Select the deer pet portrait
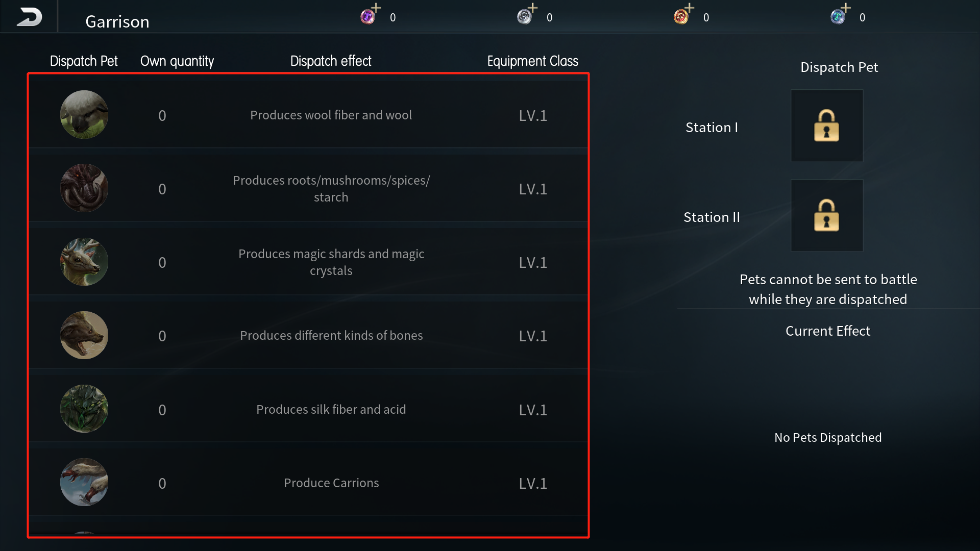Image resolution: width=980 pixels, height=551 pixels. pyautogui.click(x=84, y=262)
